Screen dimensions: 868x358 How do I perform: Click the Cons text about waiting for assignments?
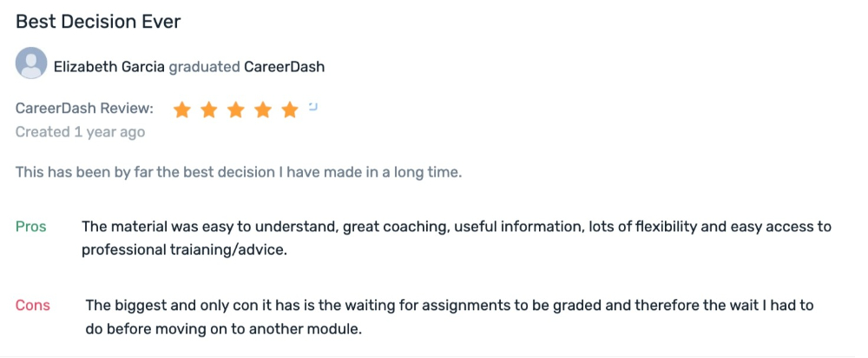pos(450,305)
